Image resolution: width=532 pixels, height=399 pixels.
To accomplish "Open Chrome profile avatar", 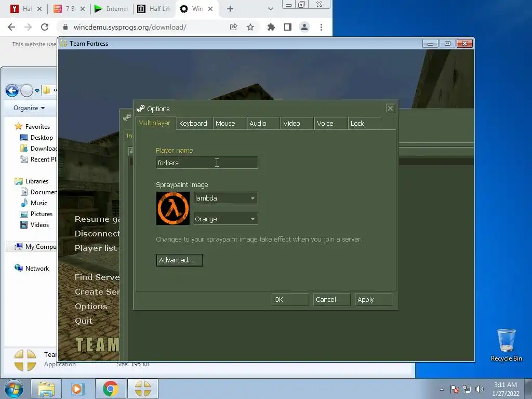I will tap(304, 27).
